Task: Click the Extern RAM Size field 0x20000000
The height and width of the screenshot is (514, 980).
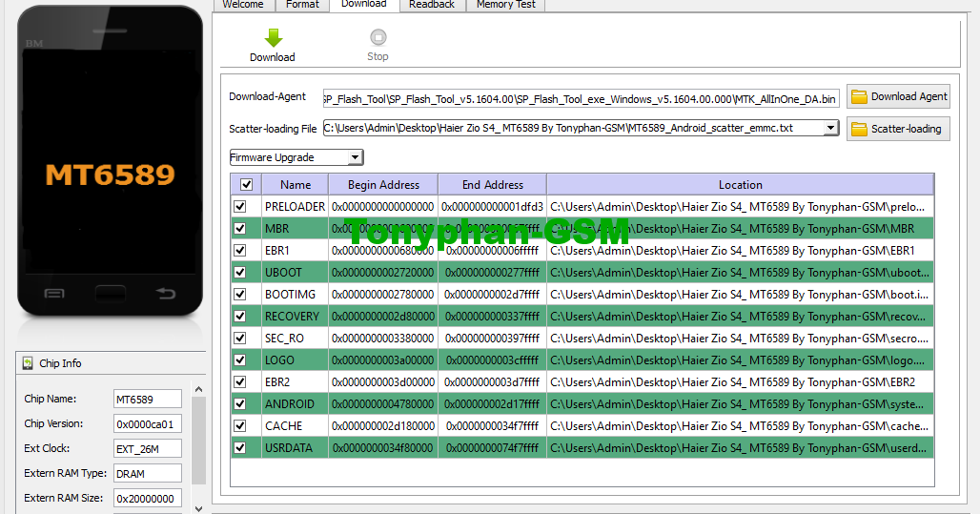Action: (148, 499)
